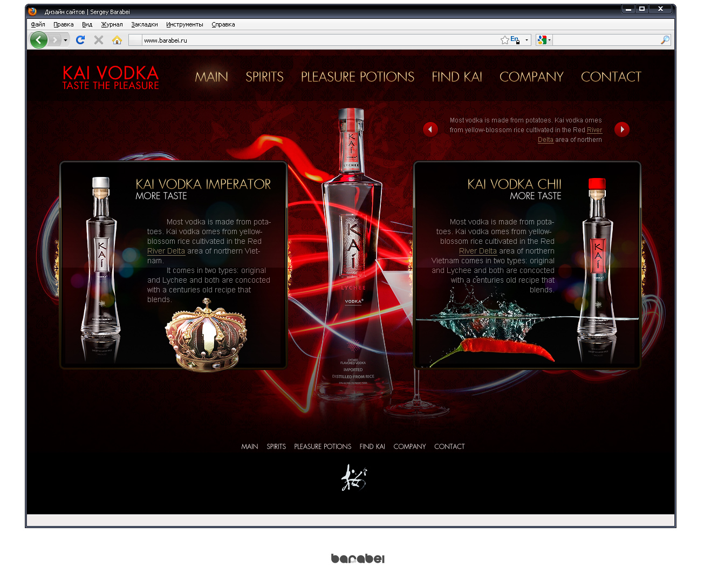This screenshot has height=588, width=704.
Task: Click the white calligraphy emblem in the footer
Action: (354, 477)
